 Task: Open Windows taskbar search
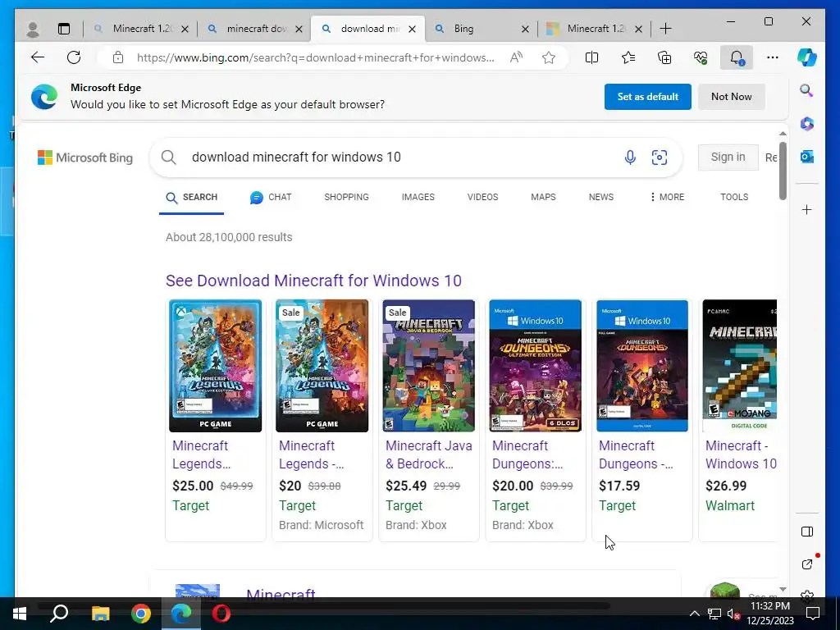pyautogui.click(x=59, y=614)
